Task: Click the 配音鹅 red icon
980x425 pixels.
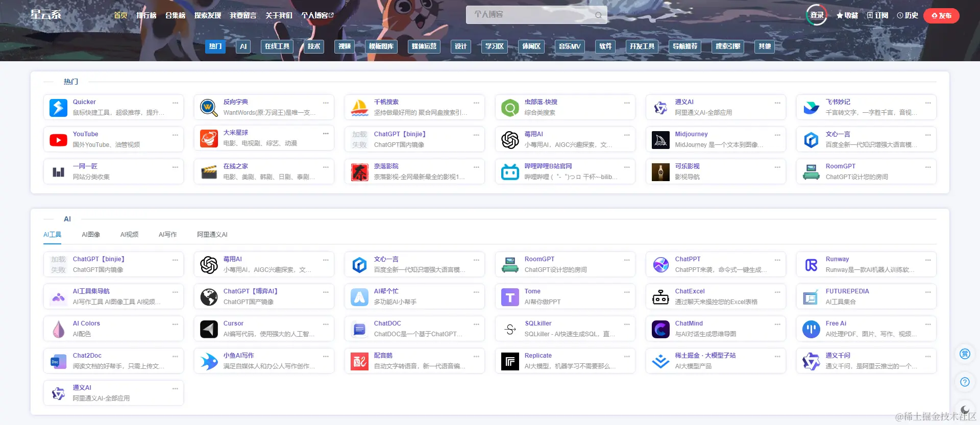Action: [359, 361]
